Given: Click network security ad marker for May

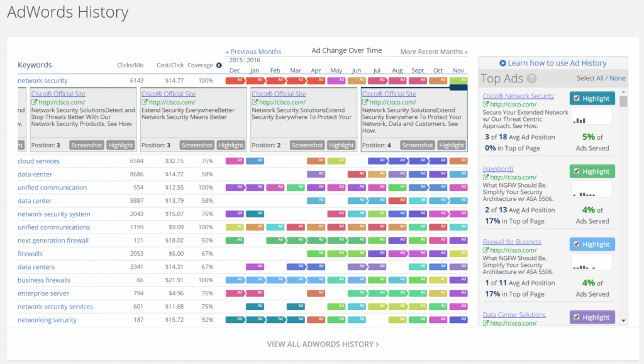Looking at the screenshot, I should (x=336, y=81).
